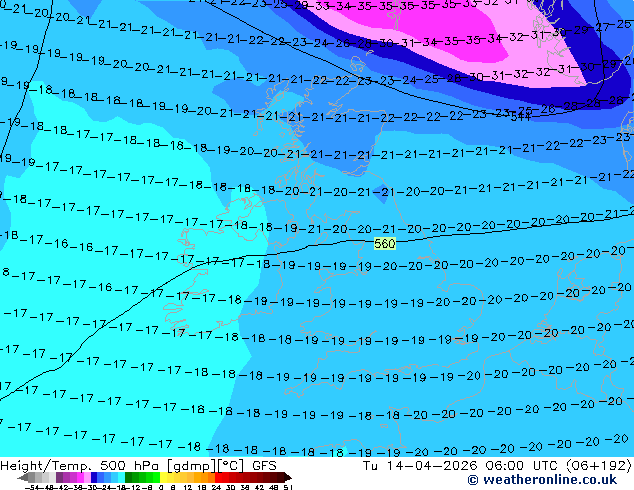Click the GFS model label
Image resolution: width=634 pixels, height=490 pixels.
[264, 465]
